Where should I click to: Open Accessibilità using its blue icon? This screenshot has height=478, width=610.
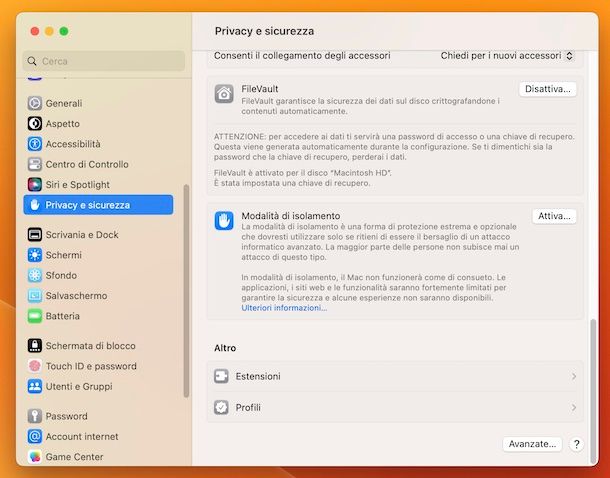tap(35, 144)
